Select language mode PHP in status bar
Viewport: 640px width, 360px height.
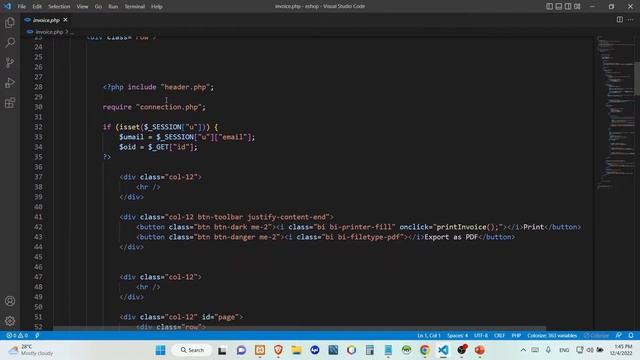(x=516, y=335)
